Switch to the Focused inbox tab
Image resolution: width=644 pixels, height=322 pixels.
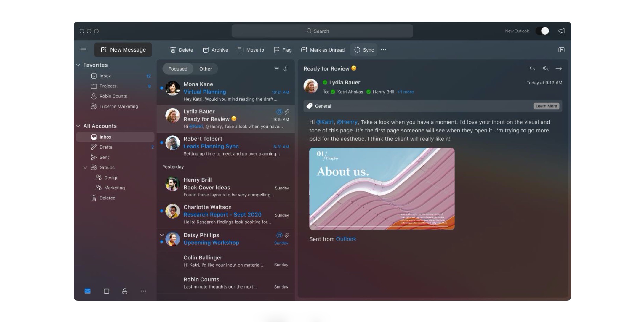[x=177, y=68]
